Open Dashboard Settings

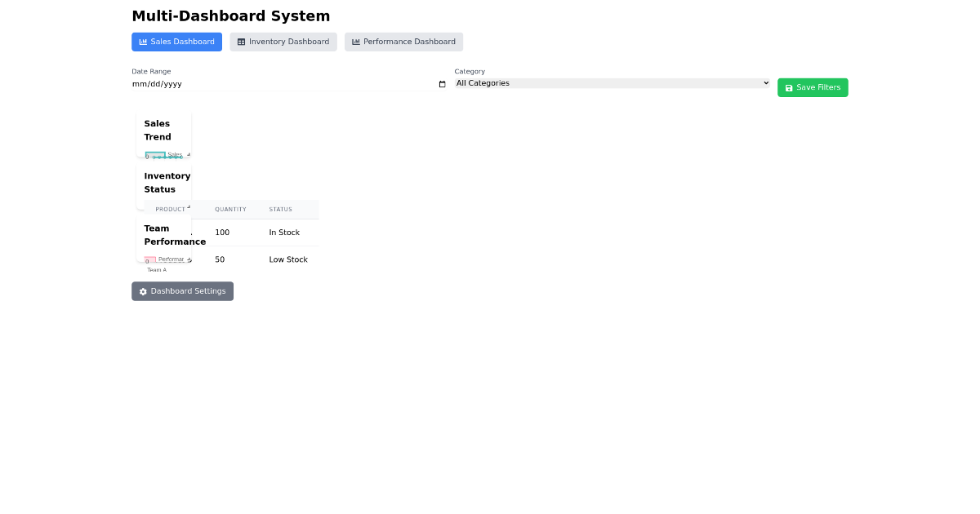click(182, 291)
